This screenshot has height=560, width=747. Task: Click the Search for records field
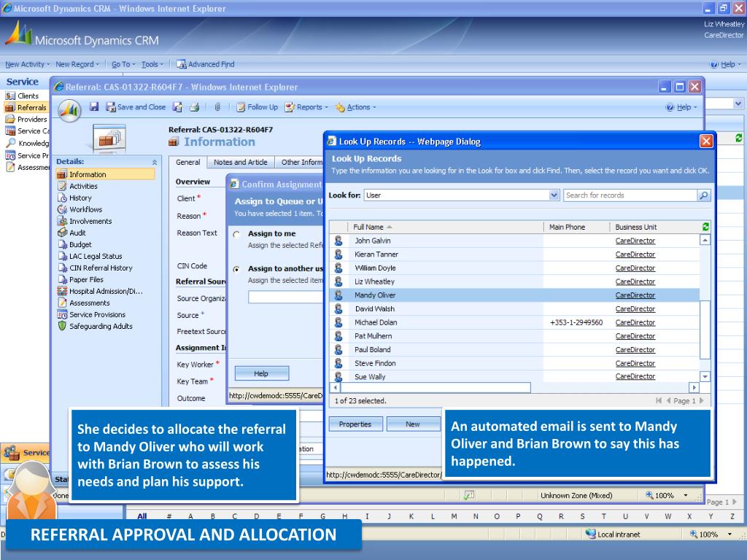630,195
